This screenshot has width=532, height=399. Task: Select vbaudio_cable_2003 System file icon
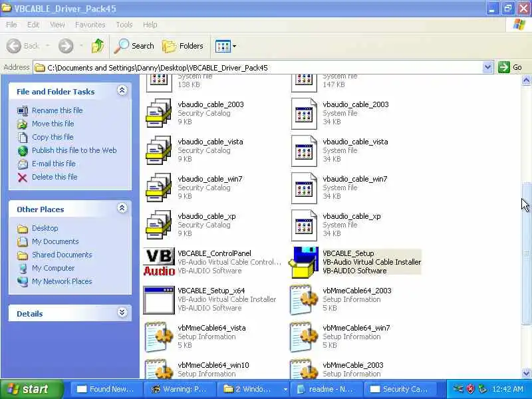click(x=304, y=114)
